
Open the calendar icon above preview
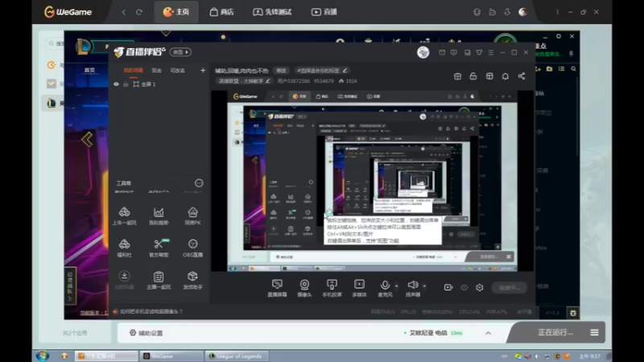(x=457, y=76)
